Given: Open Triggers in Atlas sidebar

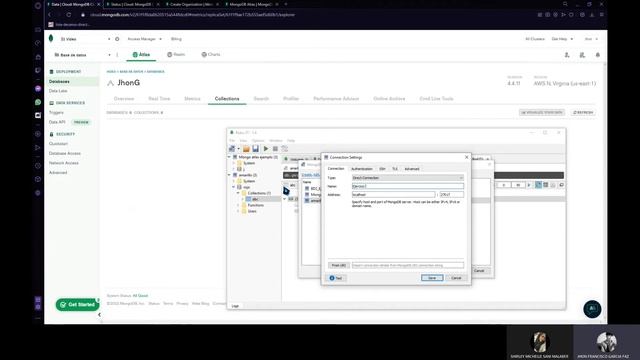Looking at the screenshot, I should coord(56,112).
